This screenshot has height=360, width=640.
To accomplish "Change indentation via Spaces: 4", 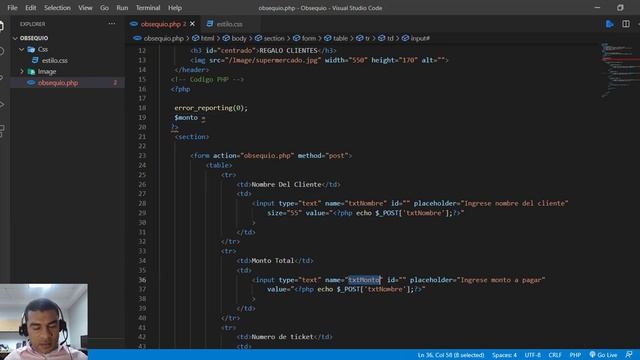I will click(504, 355).
